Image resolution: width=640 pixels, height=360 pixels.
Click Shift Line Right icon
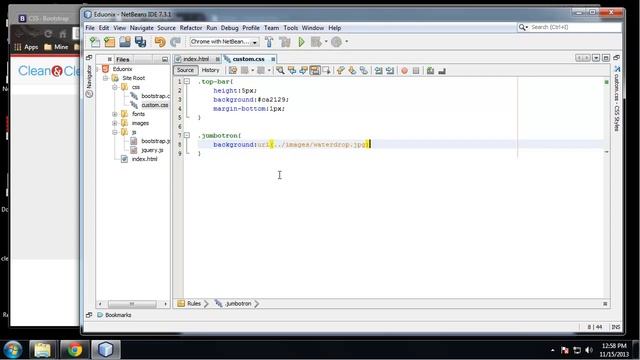pyautogui.click(x=390, y=71)
